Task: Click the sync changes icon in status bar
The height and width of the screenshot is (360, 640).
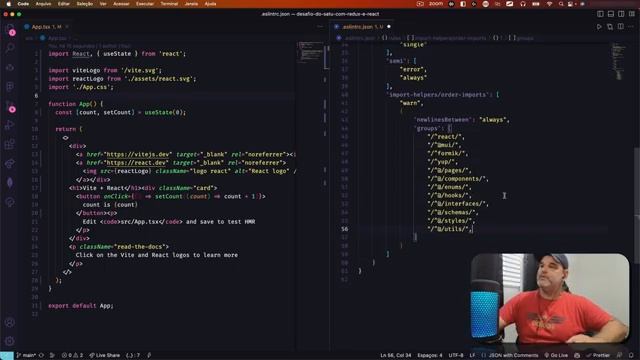Action: [41, 355]
